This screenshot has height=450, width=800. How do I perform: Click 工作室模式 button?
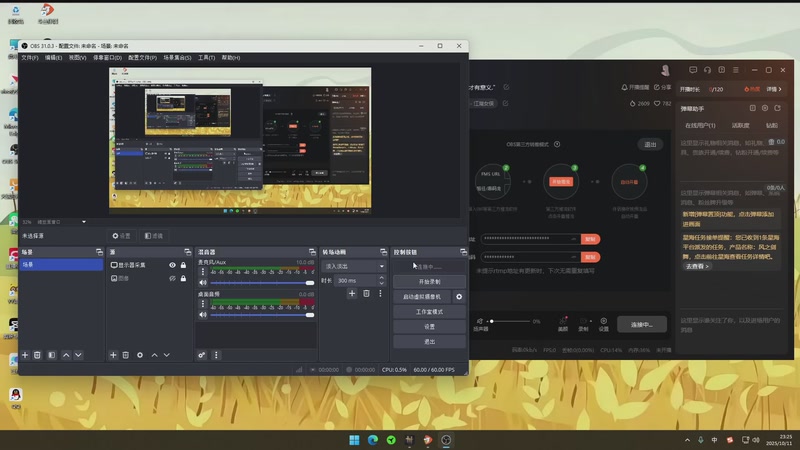coord(429,312)
